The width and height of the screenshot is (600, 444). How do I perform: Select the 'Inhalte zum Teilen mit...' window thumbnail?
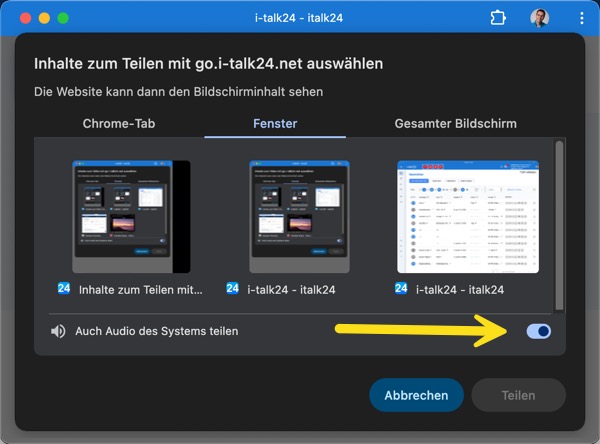(131, 216)
